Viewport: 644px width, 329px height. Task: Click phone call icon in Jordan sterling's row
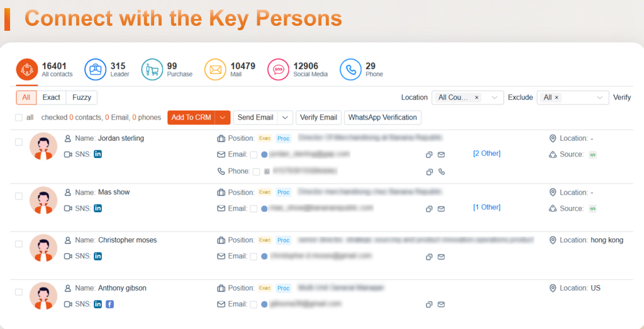pos(441,171)
